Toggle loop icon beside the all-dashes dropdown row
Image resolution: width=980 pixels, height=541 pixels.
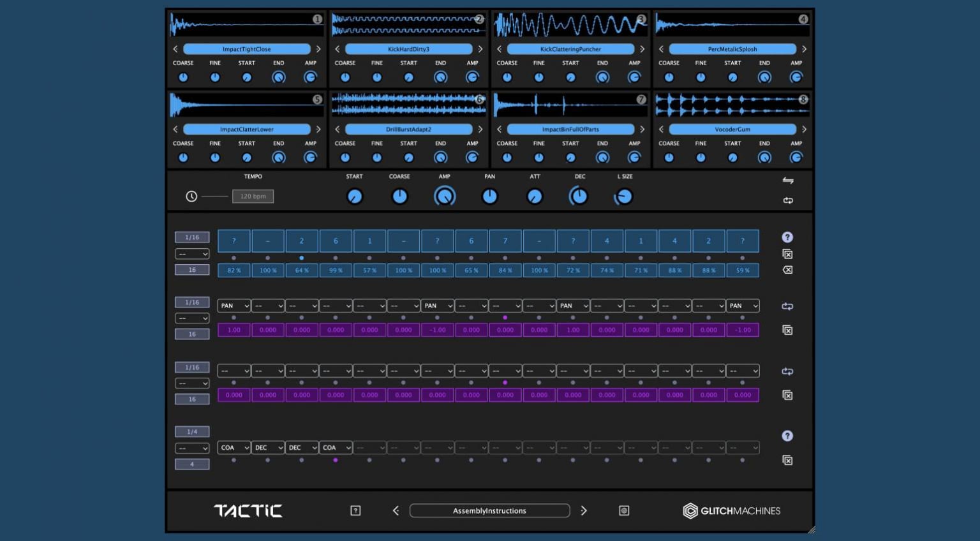(x=787, y=371)
